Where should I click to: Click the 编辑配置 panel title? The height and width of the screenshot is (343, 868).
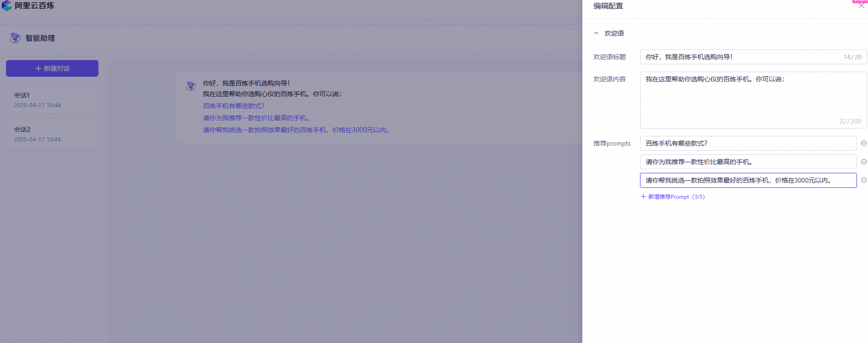click(x=608, y=6)
